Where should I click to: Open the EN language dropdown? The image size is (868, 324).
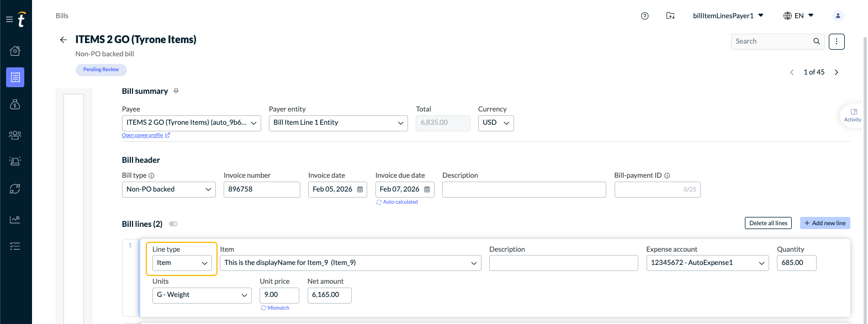tap(798, 16)
